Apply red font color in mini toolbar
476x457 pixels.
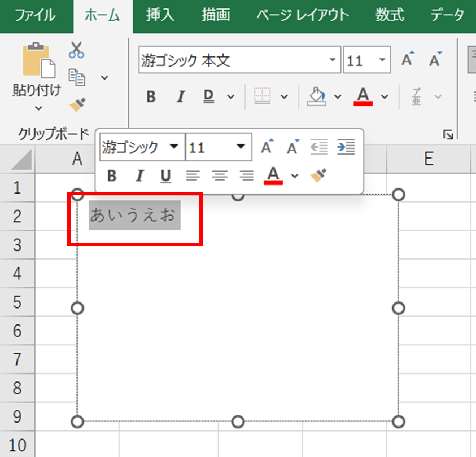(x=274, y=176)
